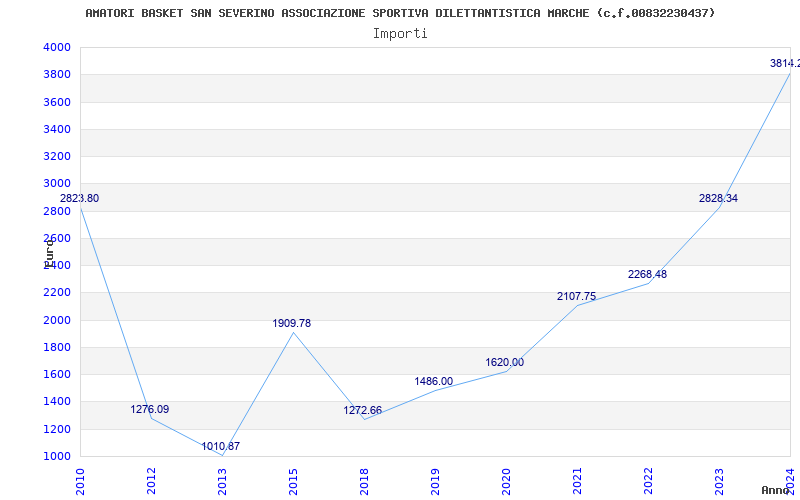Click the Amatori Basket San Severino title

coord(400,13)
